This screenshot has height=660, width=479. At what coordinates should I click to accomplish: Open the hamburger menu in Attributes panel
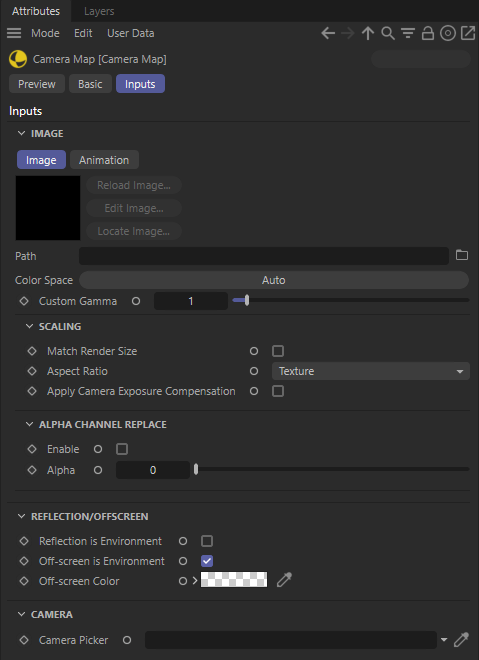(x=14, y=33)
